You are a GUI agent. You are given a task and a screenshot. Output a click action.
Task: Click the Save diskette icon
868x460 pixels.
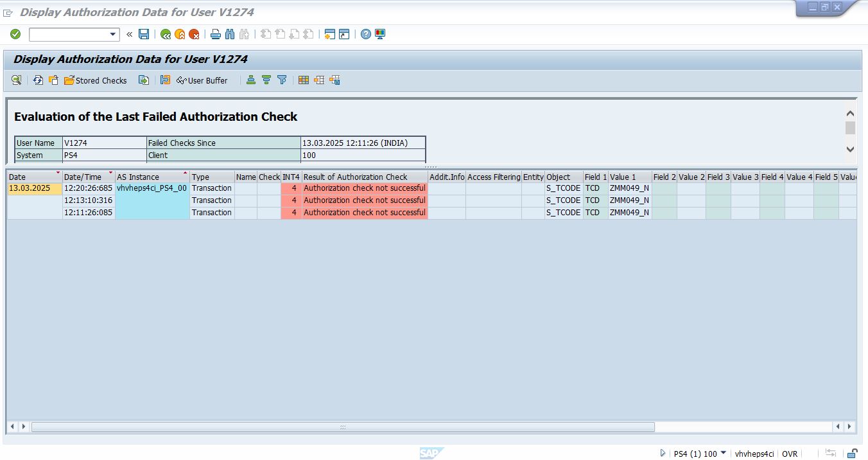click(144, 34)
